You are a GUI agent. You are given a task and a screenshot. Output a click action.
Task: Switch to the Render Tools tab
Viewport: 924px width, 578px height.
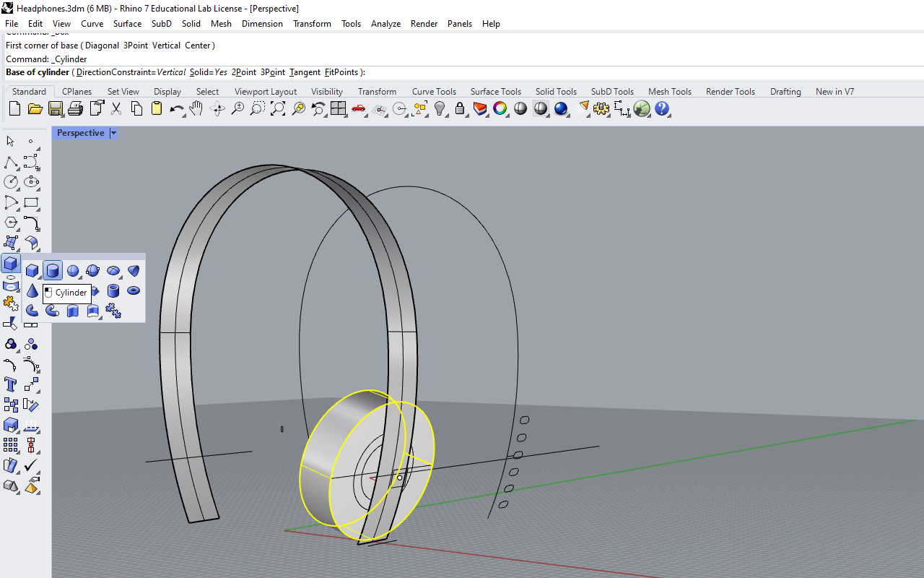(x=731, y=92)
